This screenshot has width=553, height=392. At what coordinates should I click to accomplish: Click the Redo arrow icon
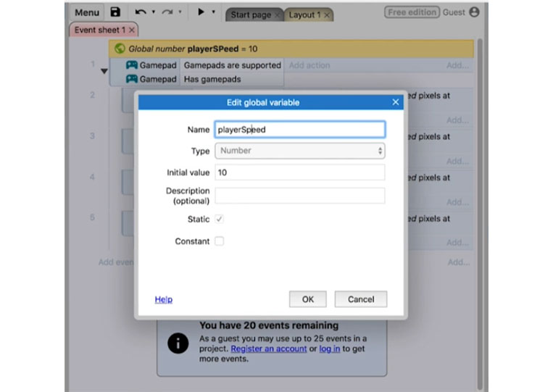point(167,12)
